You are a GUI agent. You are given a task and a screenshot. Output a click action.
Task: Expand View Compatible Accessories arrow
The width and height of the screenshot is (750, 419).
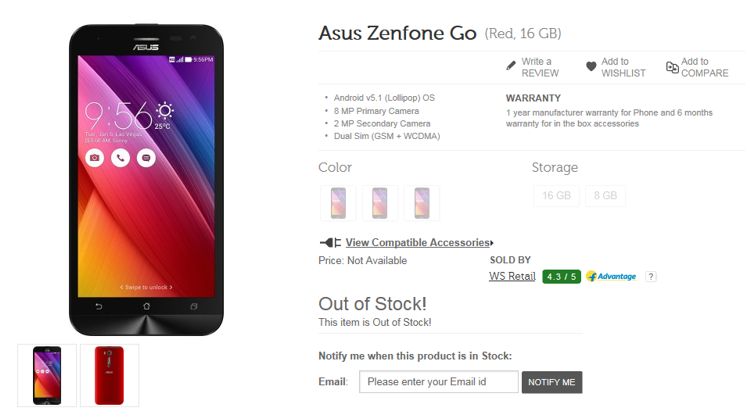coord(492,243)
